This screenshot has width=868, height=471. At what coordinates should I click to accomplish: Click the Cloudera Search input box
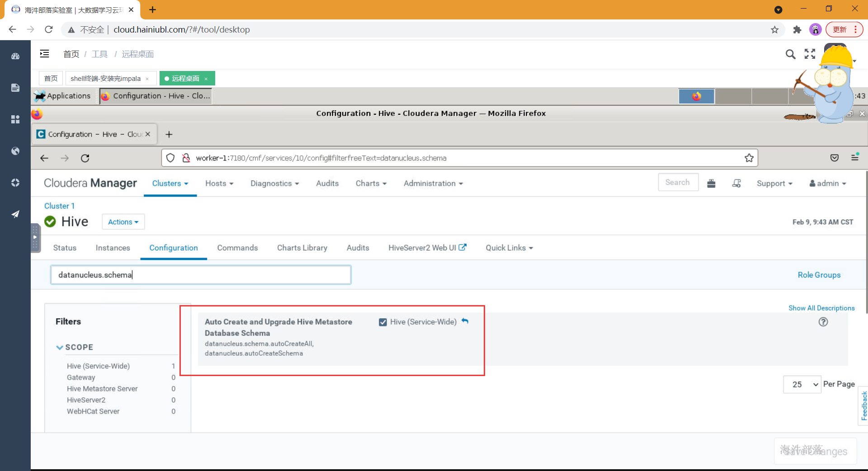(x=678, y=183)
